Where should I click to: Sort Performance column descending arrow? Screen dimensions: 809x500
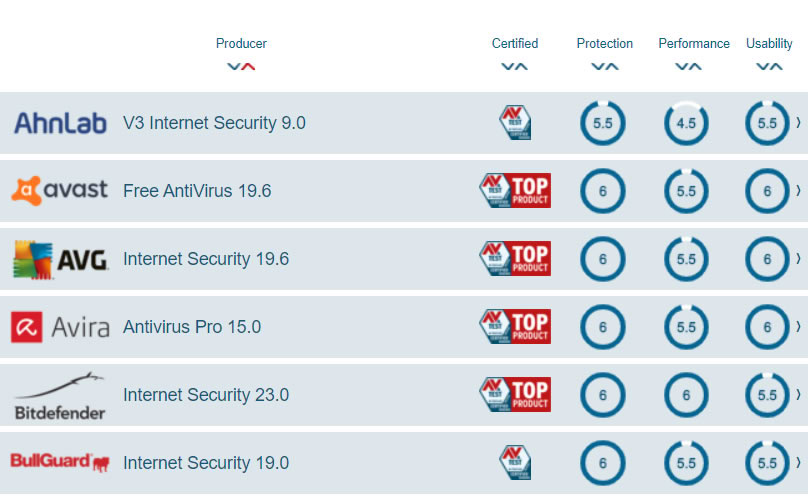pyautogui.click(x=682, y=67)
